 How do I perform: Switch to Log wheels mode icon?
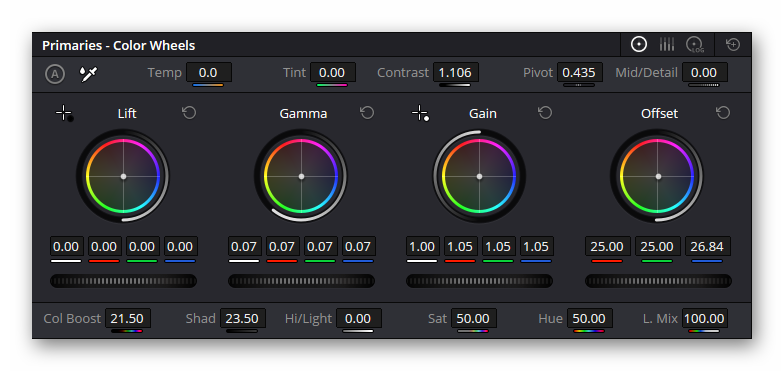click(694, 44)
